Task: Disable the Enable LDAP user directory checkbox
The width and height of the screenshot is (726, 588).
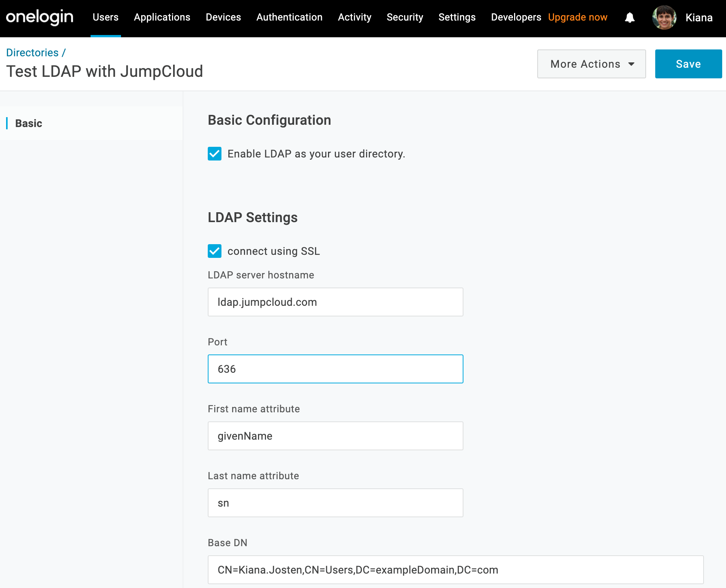Action: pyautogui.click(x=215, y=154)
